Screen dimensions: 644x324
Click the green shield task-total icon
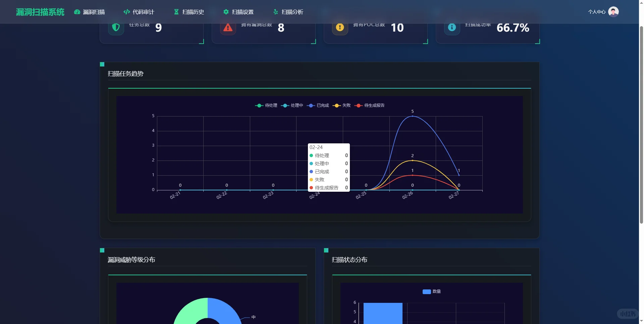pos(116,28)
